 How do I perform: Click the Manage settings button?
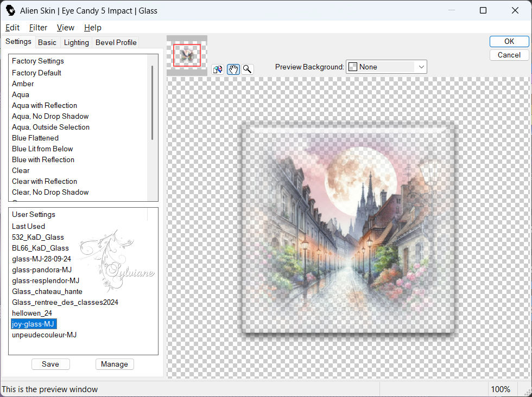115,364
